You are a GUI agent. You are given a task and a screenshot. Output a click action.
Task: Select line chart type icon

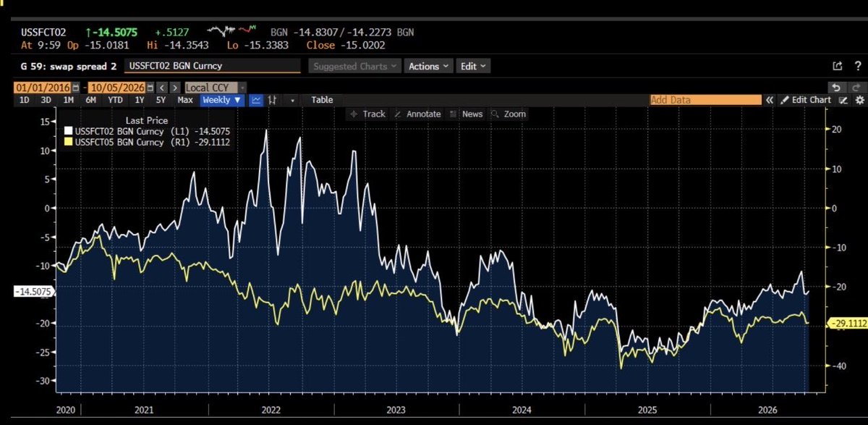click(x=256, y=100)
